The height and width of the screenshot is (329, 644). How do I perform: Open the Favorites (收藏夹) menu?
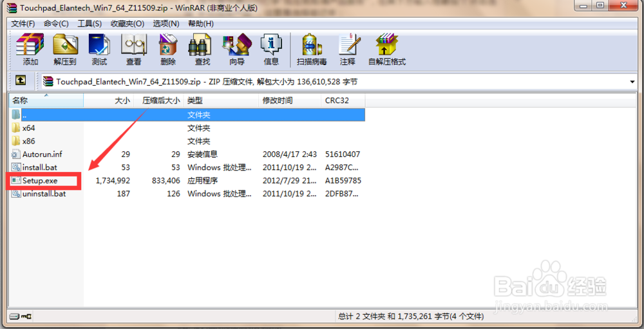tap(128, 23)
